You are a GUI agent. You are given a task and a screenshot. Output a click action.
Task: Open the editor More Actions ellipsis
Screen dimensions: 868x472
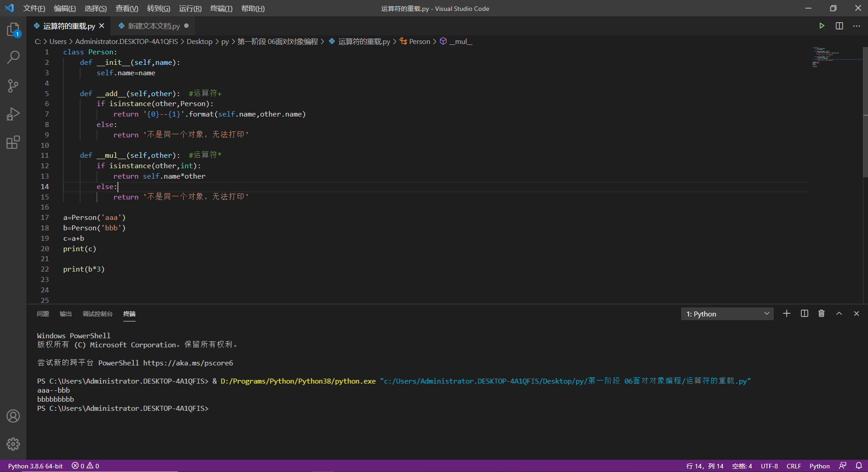(856, 26)
